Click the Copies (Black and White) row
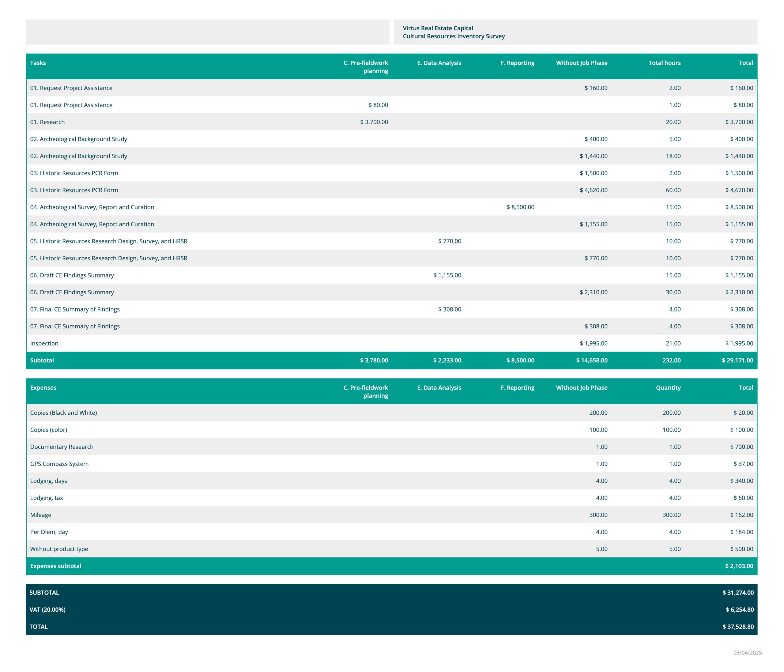 click(x=64, y=413)
